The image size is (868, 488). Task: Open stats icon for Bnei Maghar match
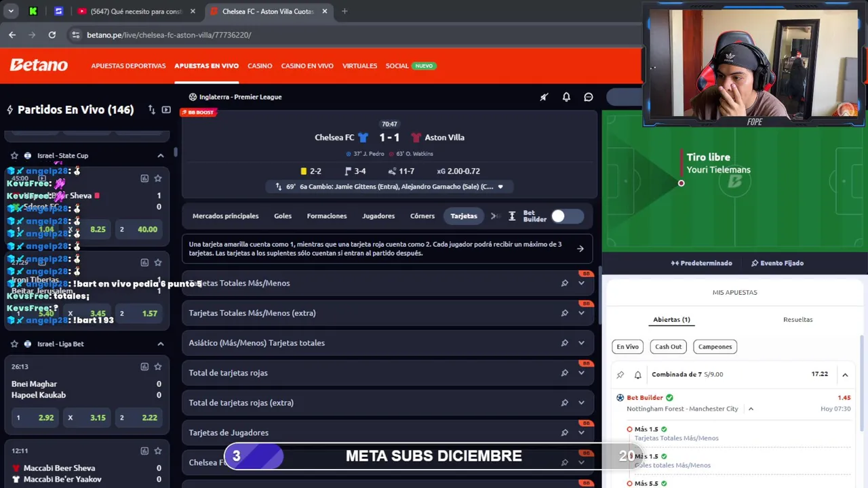(144, 367)
